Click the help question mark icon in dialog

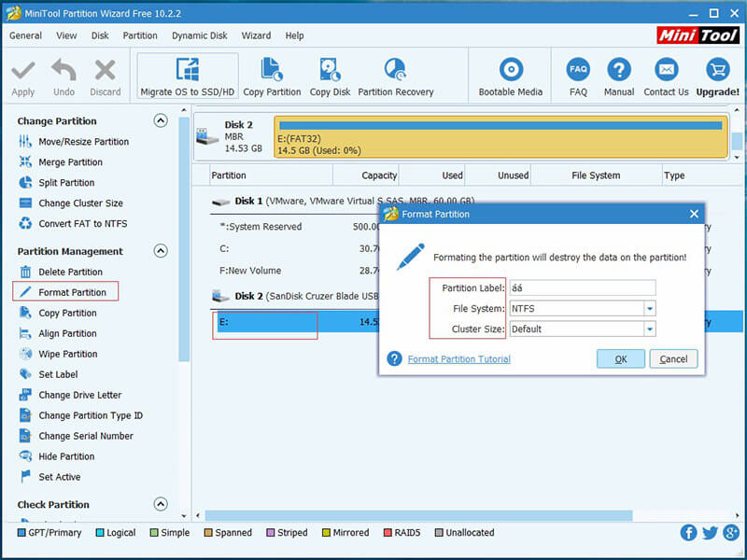[394, 358]
